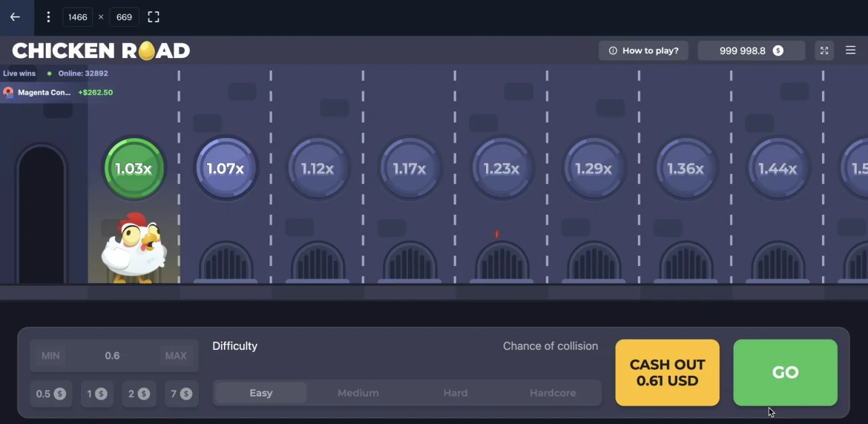This screenshot has width=868, height=424.
Task: Click the sewer grate under 1.07x
Action: 226,261
